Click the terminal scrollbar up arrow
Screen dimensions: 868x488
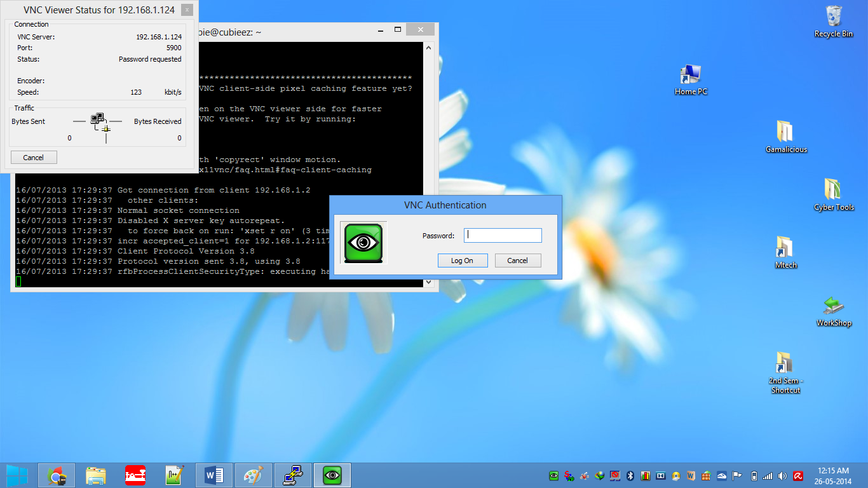(x=429, y=48)
